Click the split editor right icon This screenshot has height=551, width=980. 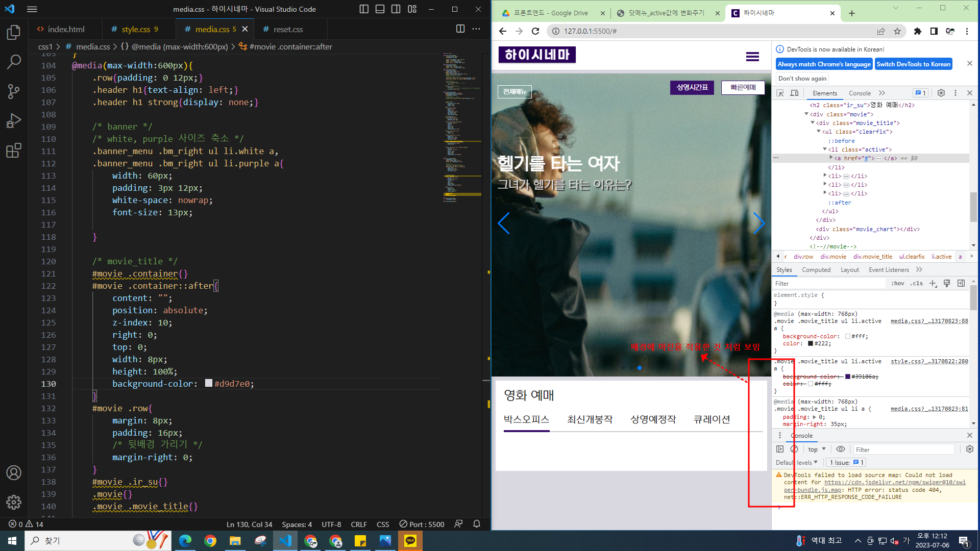[460, 29]
